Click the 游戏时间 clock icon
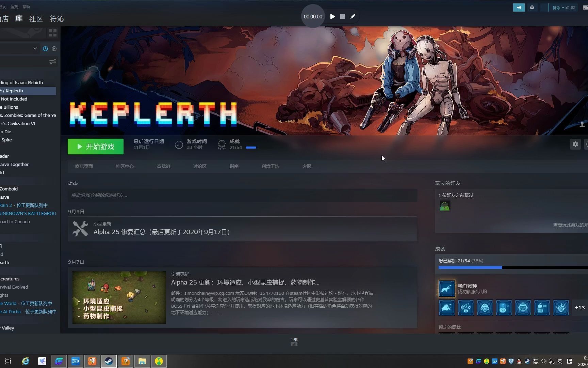 point(179,145)
